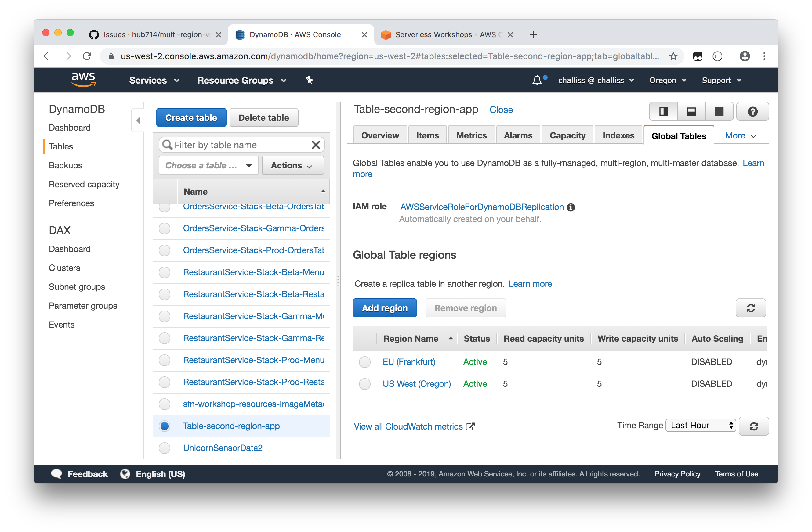Click the AWS logo home icon
Image resolution: width=812 pixels, height=532 pixels.
[x=83, y=80]
